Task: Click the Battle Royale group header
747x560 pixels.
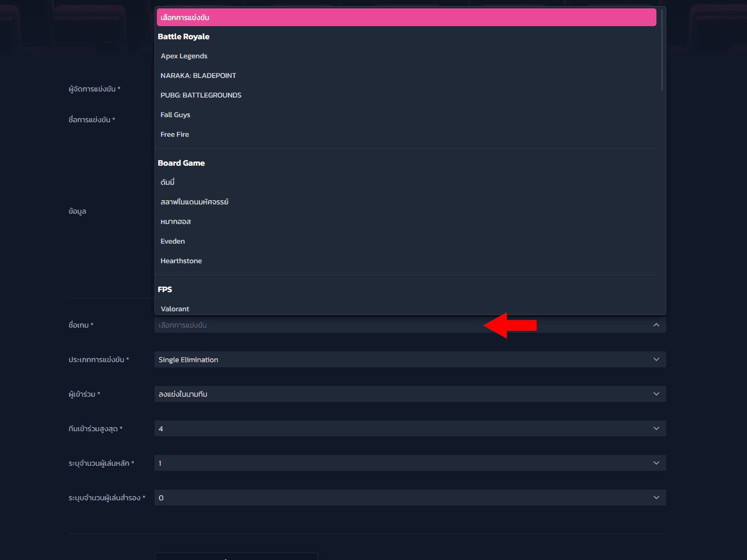Action: (183, 36)
